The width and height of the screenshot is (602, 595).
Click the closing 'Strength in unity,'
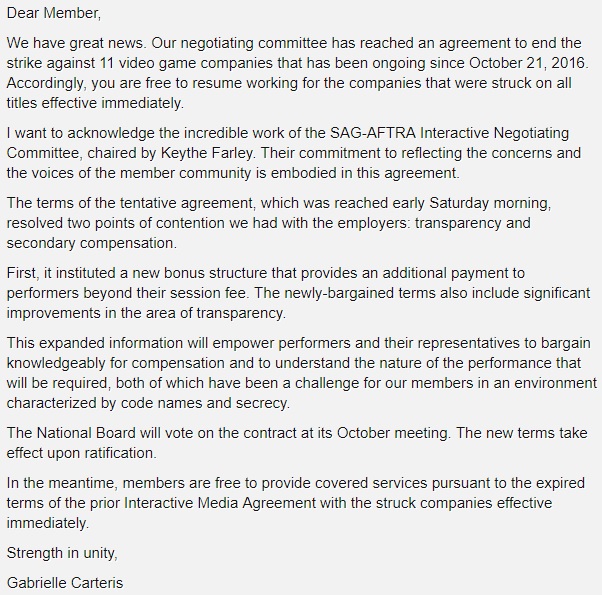(67, 553)
